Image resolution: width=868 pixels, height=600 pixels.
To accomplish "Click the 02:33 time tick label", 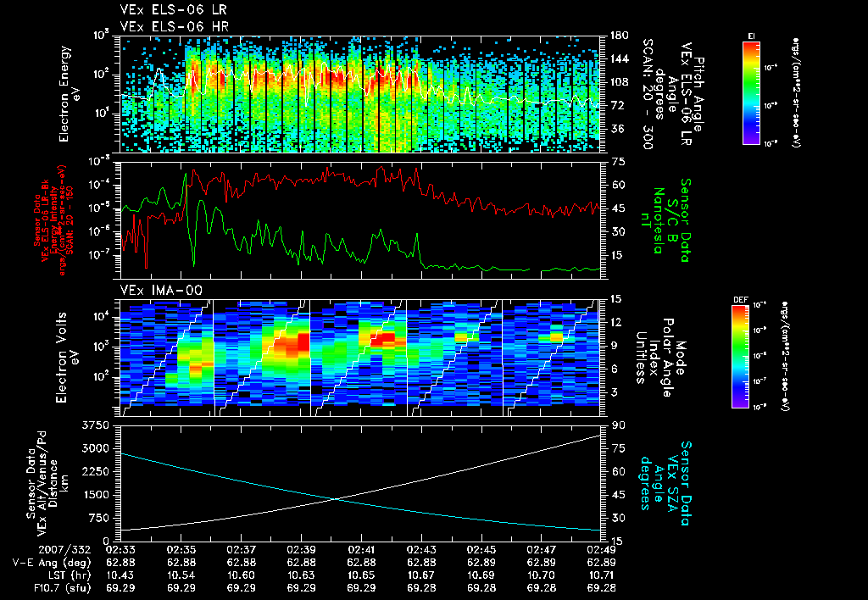I will 120,551.
